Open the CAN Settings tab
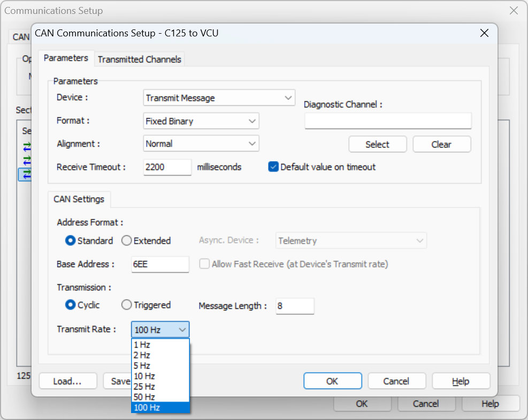The image size is (528, 420). tap(79, 199)
